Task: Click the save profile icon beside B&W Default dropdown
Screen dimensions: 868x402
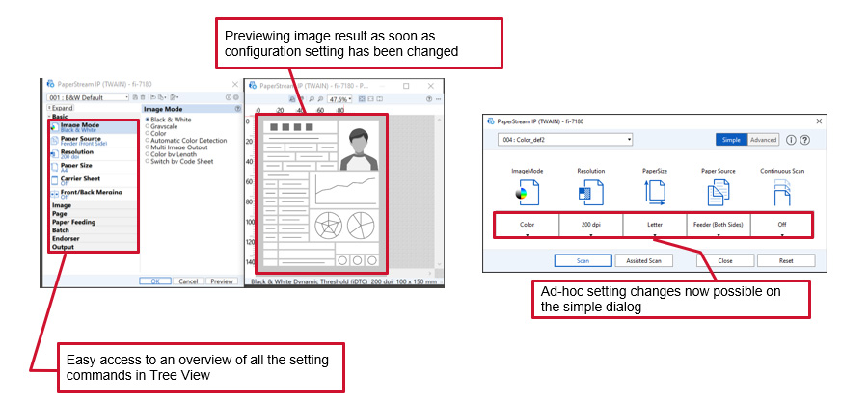Action: pos(134,97)
